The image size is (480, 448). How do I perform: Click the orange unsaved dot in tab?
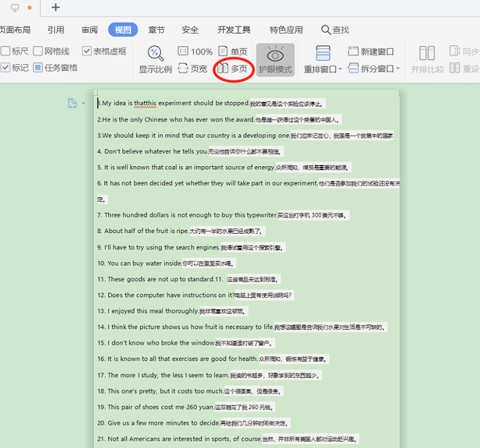coord(30,7)
